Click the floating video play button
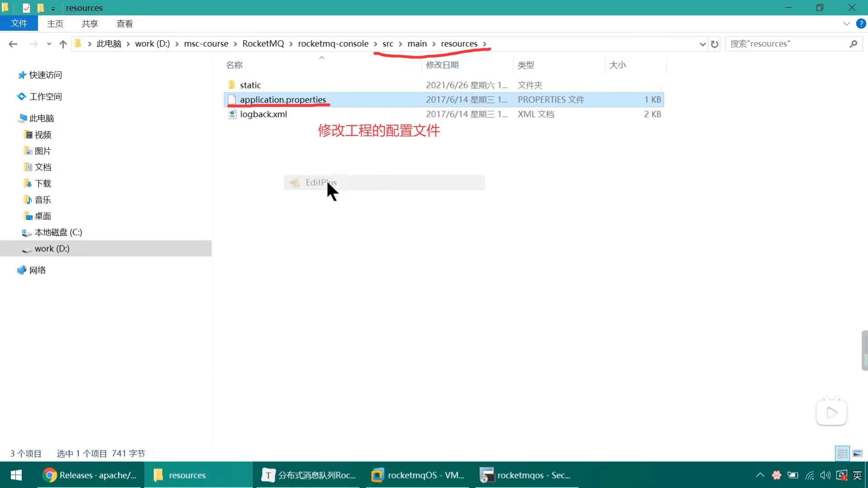868x488 pixels. pos(831,412)
